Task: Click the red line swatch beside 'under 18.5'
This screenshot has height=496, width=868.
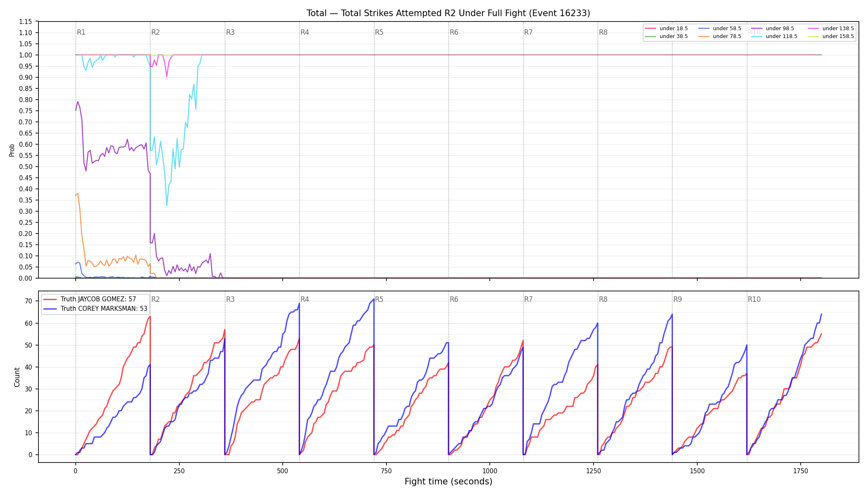Action: tap(651, 29)
